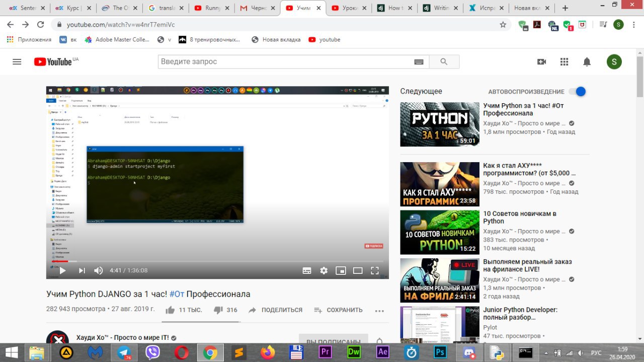Open the YouTube apps grid
Viewport: 644px width, 362px height.
(564, 62)
